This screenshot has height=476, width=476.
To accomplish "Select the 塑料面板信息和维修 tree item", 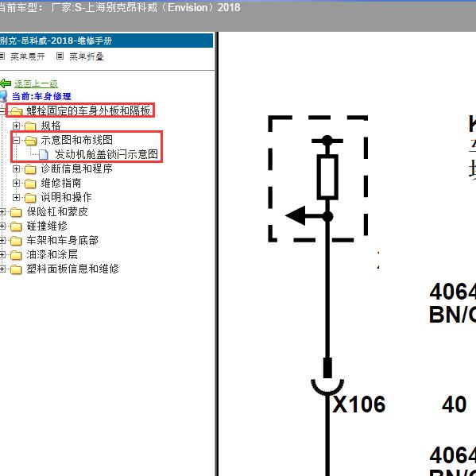I will coord(73,269).
